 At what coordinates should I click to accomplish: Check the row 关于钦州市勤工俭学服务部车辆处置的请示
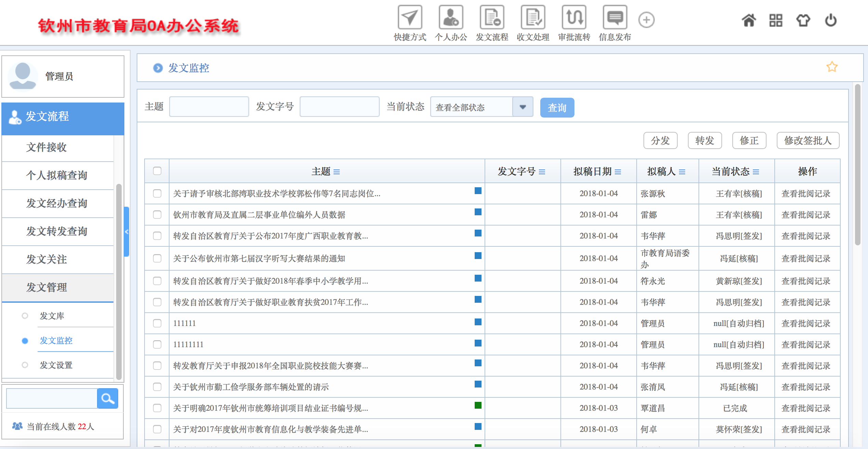157,387
